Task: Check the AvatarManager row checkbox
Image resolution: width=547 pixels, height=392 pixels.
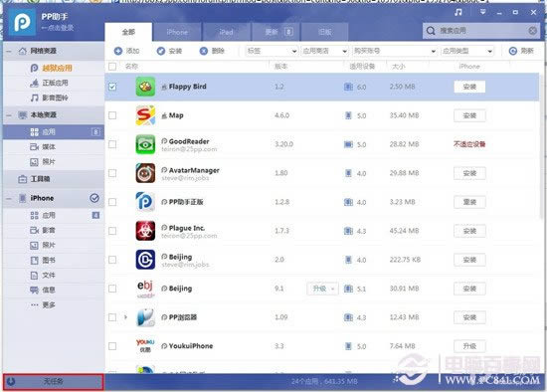Action: (112, 173)
